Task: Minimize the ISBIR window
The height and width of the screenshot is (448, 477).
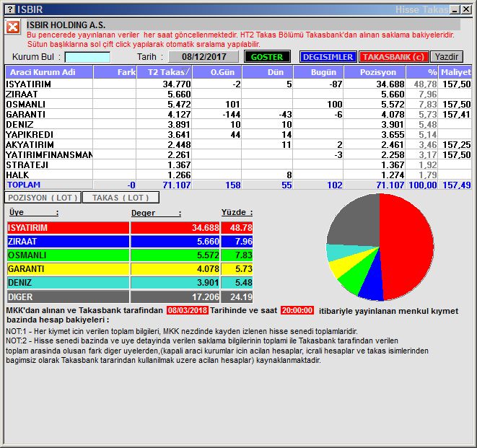Action: coord(455,9)
